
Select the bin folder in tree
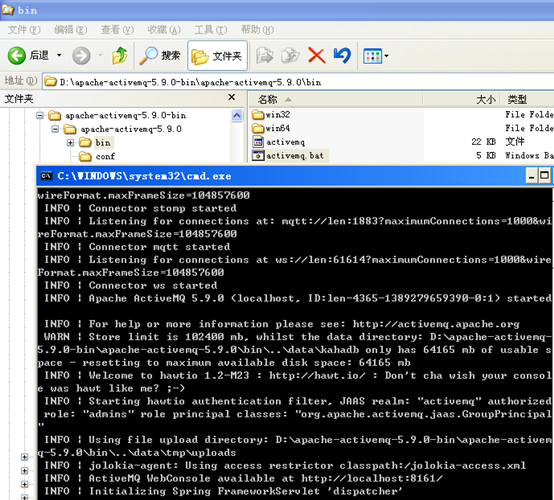[x=103, y=143]
